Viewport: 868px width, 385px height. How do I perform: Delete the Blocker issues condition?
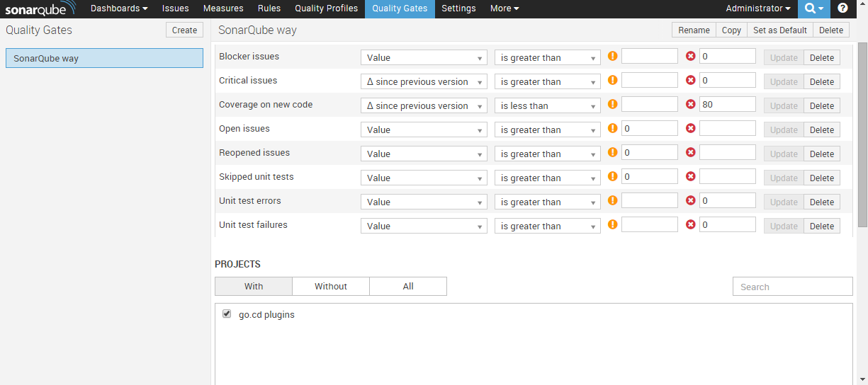[822, 57]
